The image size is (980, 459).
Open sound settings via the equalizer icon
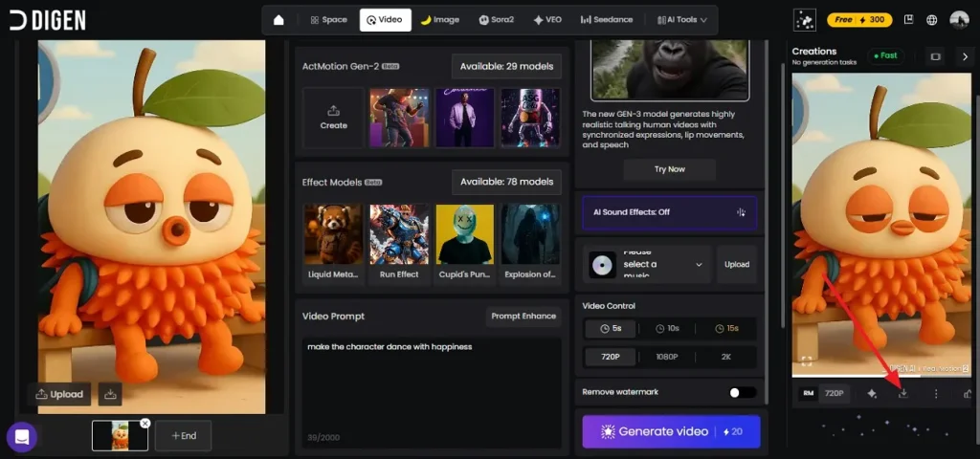point(742,212)
